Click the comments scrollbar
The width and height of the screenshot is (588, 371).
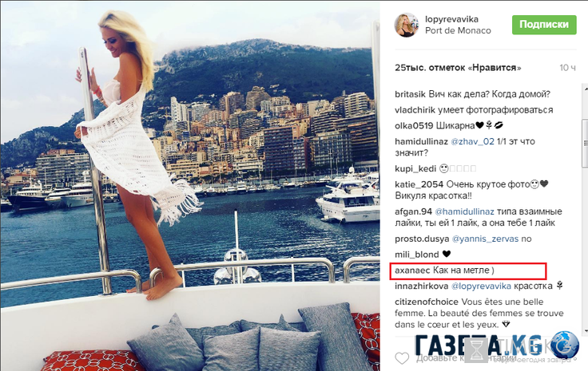[585, 143]
